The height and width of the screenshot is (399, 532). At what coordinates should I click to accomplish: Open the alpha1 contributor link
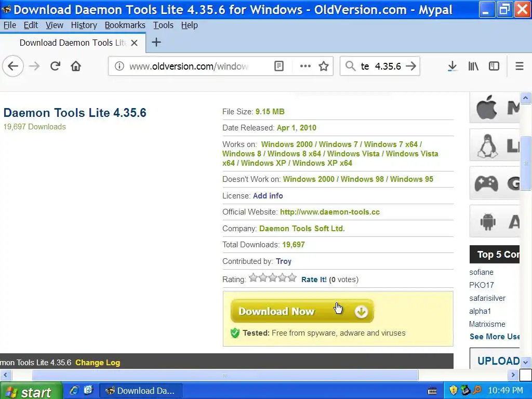480,311
